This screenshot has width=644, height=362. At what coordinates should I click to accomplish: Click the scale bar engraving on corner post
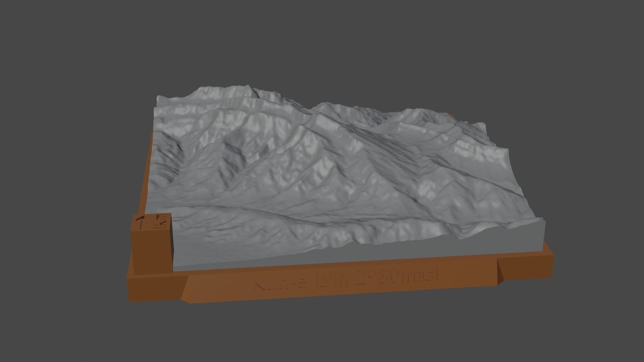click(160, 221)
